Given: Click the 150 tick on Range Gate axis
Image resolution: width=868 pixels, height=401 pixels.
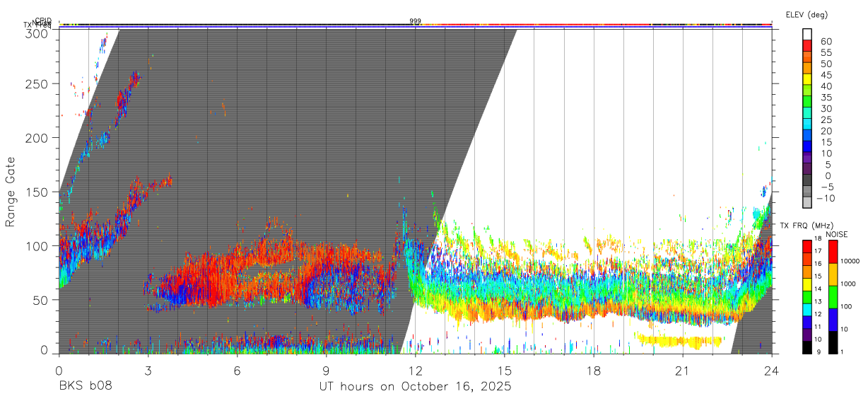Looking at the screenshot, I should [37, 192].
